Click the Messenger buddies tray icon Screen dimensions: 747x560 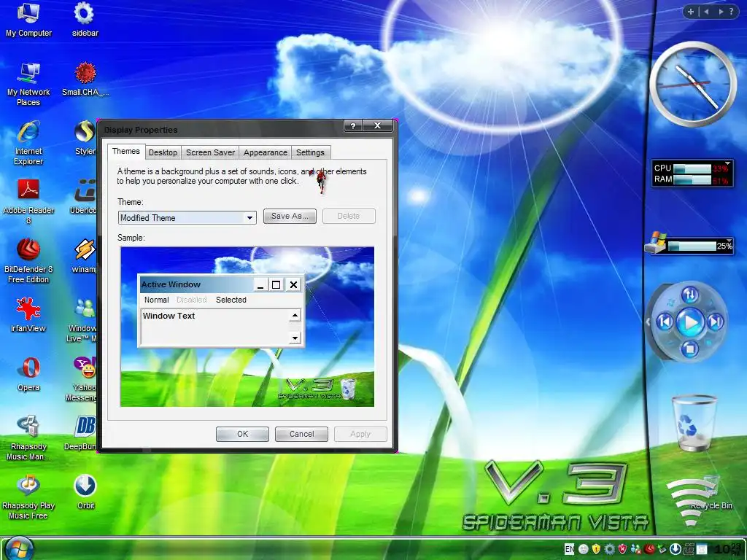(635, 549)
